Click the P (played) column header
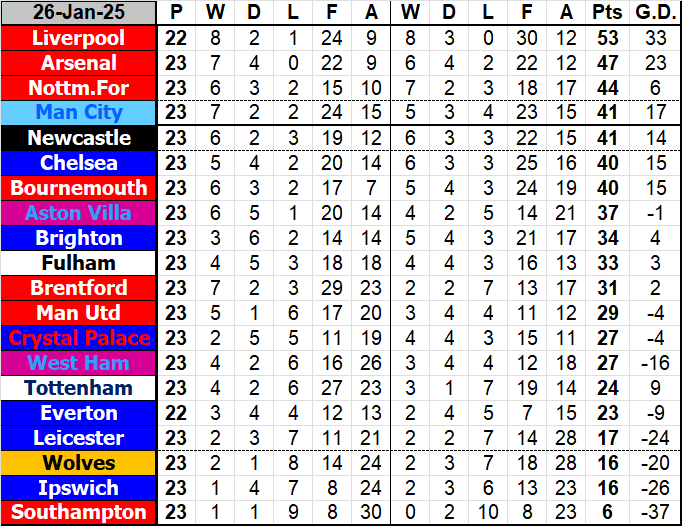The height and width of the screenshot is (526, 682). 177,13
